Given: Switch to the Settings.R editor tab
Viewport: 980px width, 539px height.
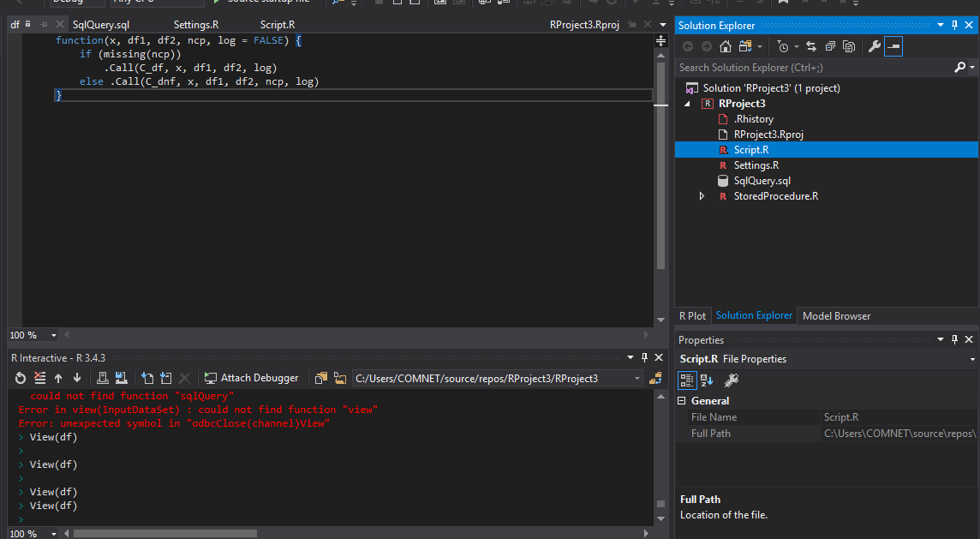Looking at the screenshot, I should click(196, 24).
